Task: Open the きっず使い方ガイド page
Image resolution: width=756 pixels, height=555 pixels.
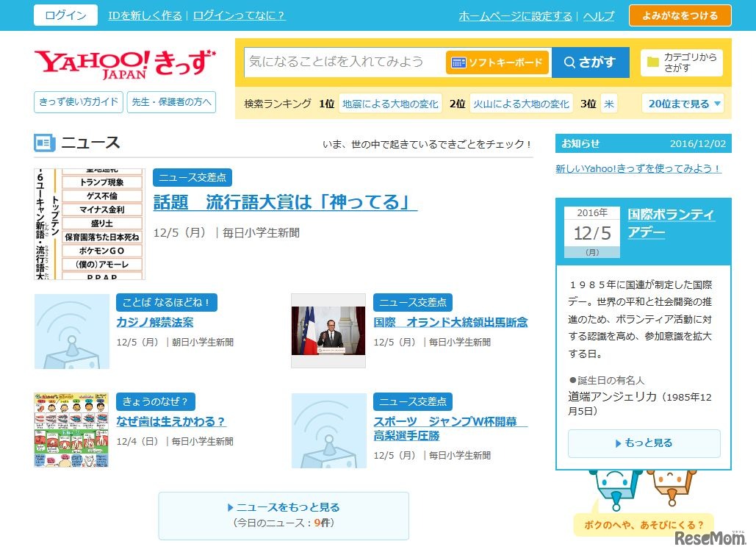Action: (x=78, y=102)
